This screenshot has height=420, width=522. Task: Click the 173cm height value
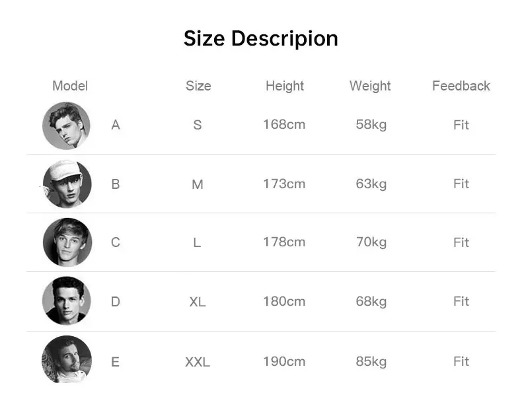pyautogui.click(x=284, y=184)
